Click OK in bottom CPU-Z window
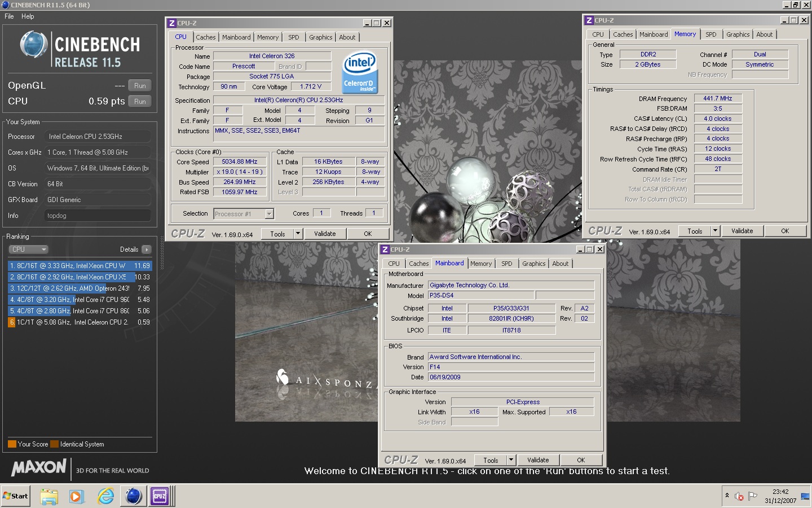This screenshot has width=812, height=508. 581,460
